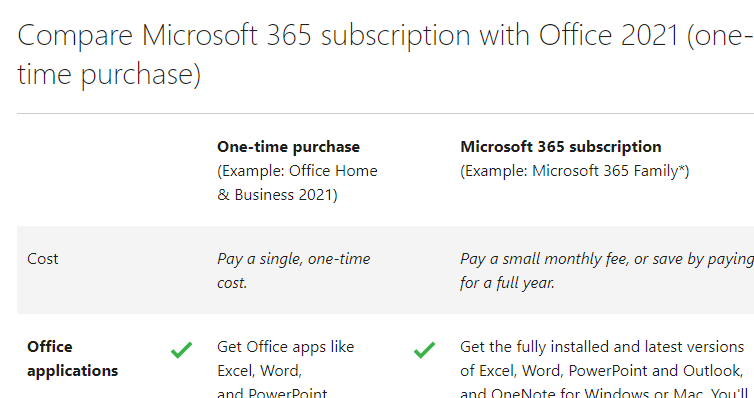
Task: Click the 'Get Office apps like' text
Action: click(286, 347)
